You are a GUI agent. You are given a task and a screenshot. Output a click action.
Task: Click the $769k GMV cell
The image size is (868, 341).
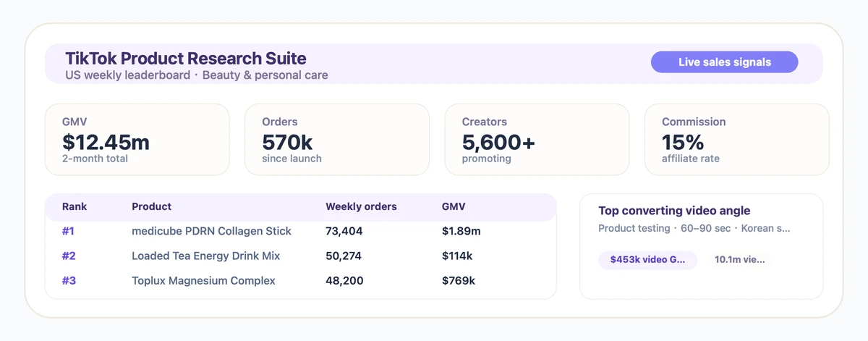click(459, 280)
